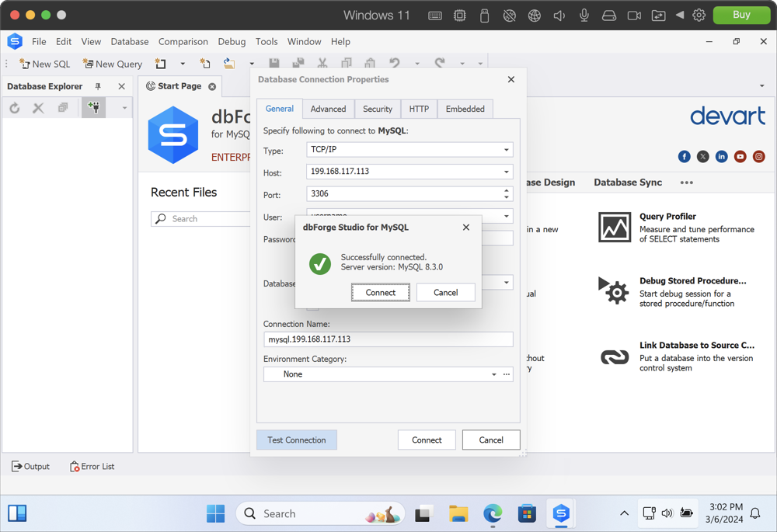This screenshot has height=532, width=777.
Task: Click the Delete X icon in Database Explorer
Action: pos(38,107)
